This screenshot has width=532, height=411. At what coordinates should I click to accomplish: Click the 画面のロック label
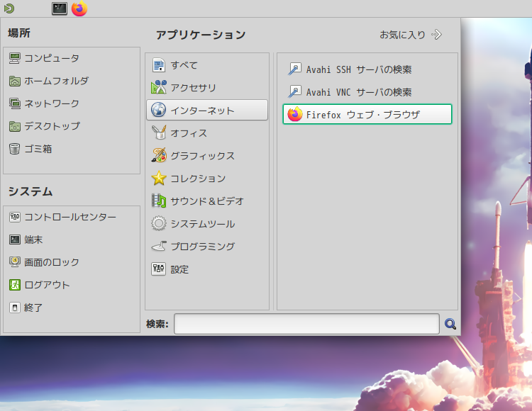(52, 262)
